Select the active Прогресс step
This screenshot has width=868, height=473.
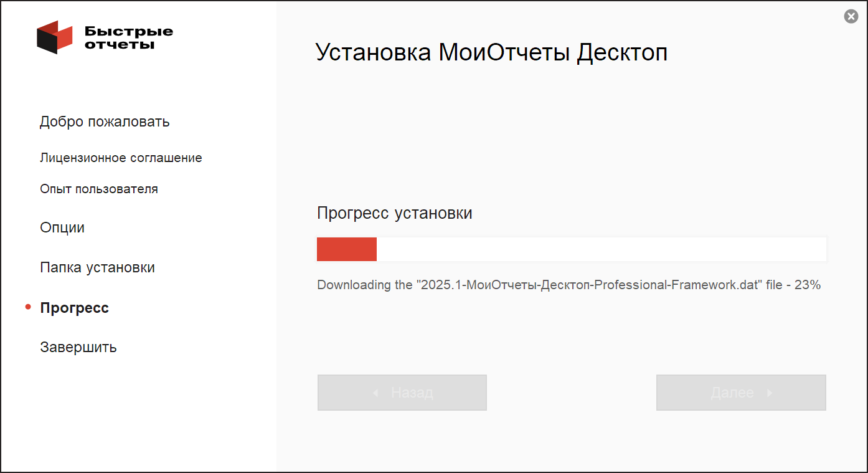(74, 308)
